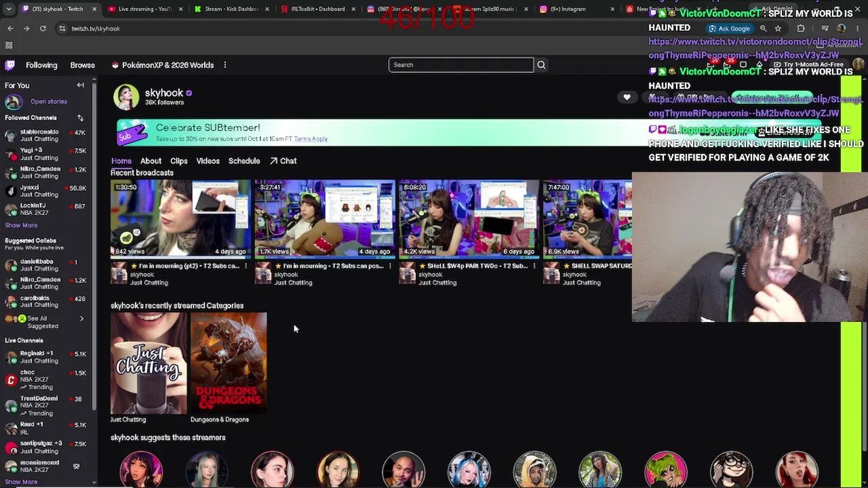
Task: Click the Twitch search field
Action: click(461, 65)
